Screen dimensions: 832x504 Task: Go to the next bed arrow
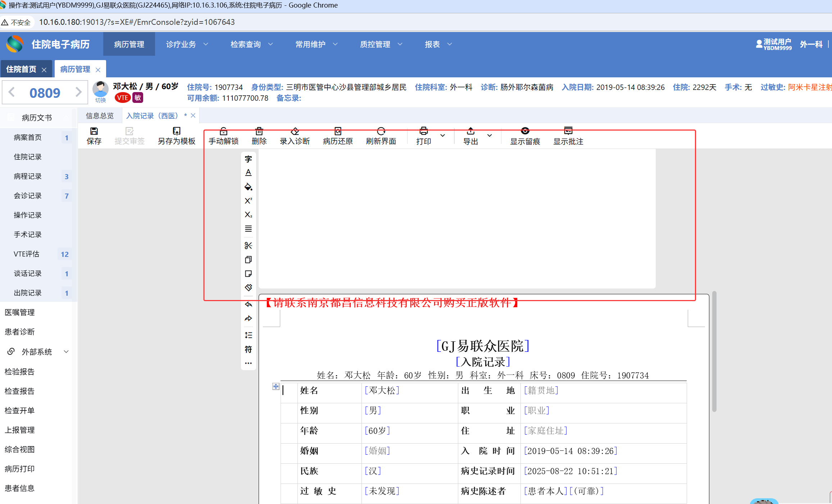coord(78,92)
